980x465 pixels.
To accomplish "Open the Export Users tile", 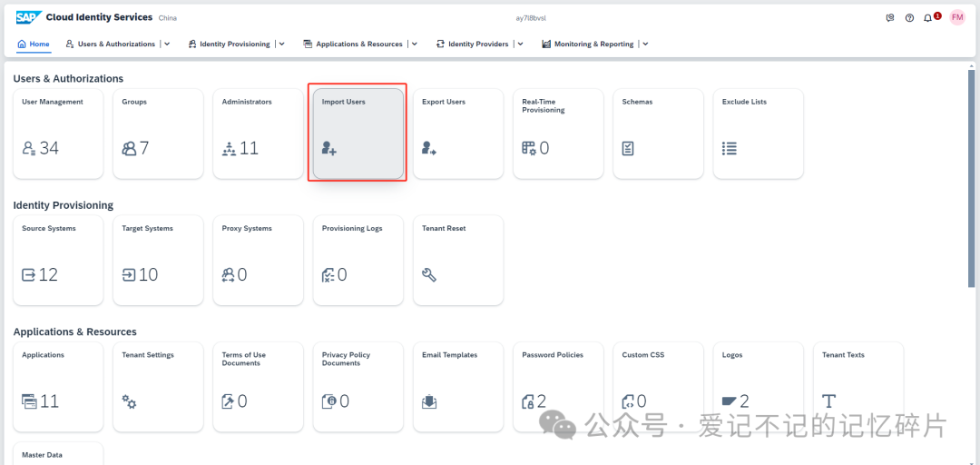I will [x=458, y=134].
